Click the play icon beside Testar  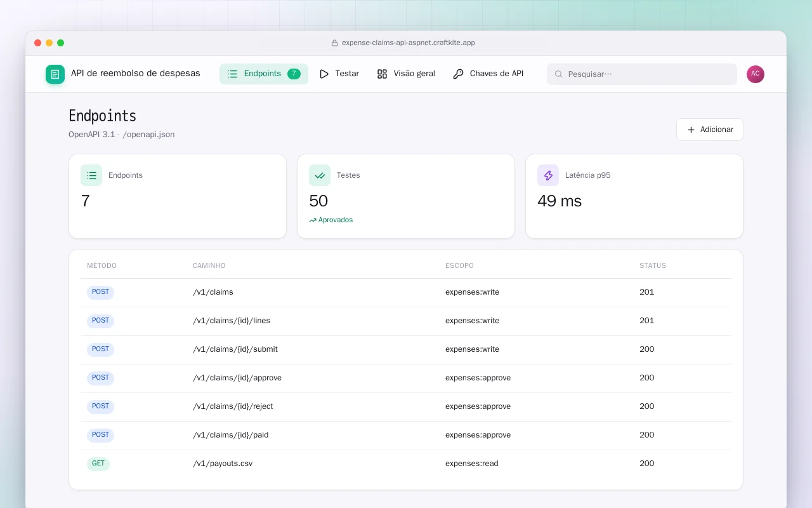point(324,74)
